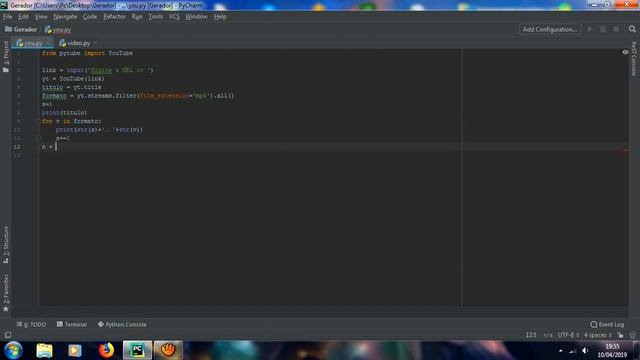Open the VCS menu

174,17
